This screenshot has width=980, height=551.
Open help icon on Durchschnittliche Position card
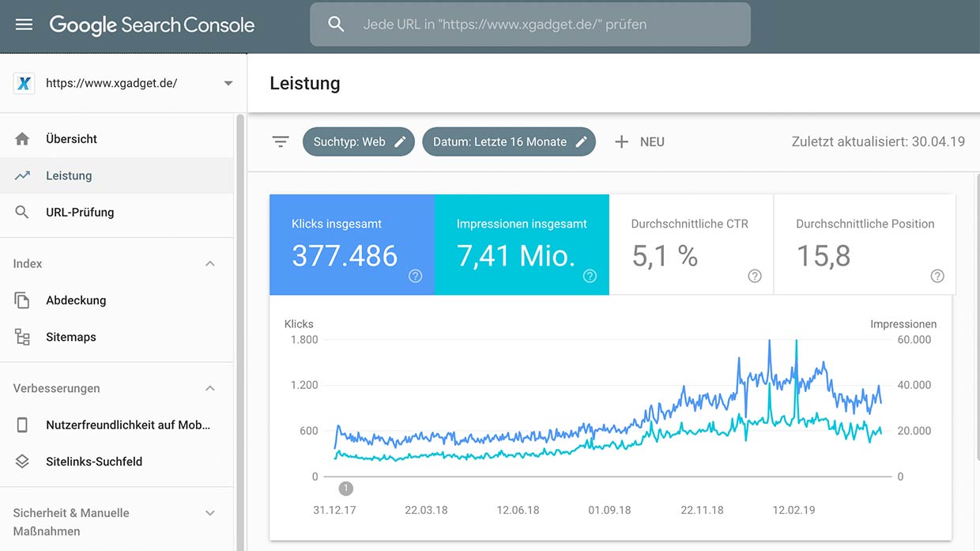coord(937,276)
